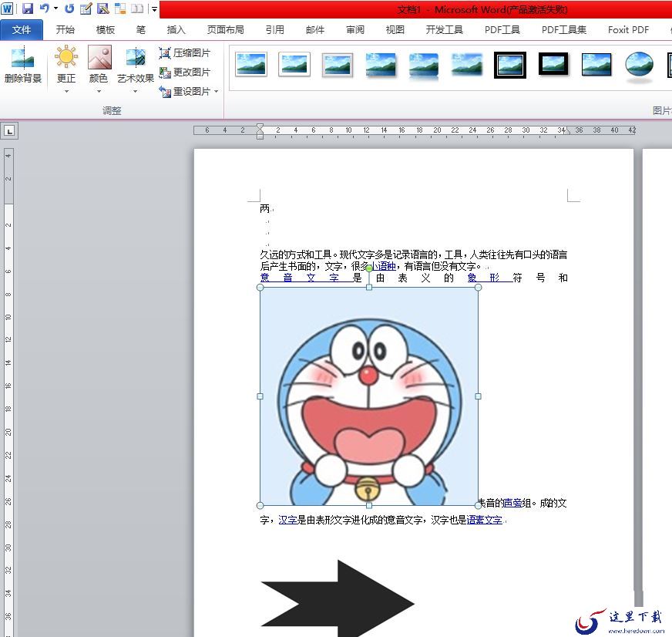Switch to the 模板 tab

[105, 29]
